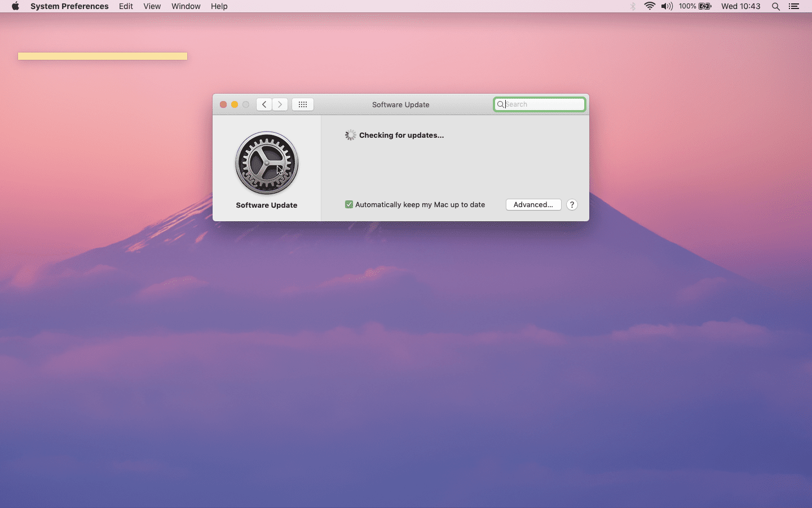Open the Apple menu
The image size is (812, 508).
click(x=15, y=6)
